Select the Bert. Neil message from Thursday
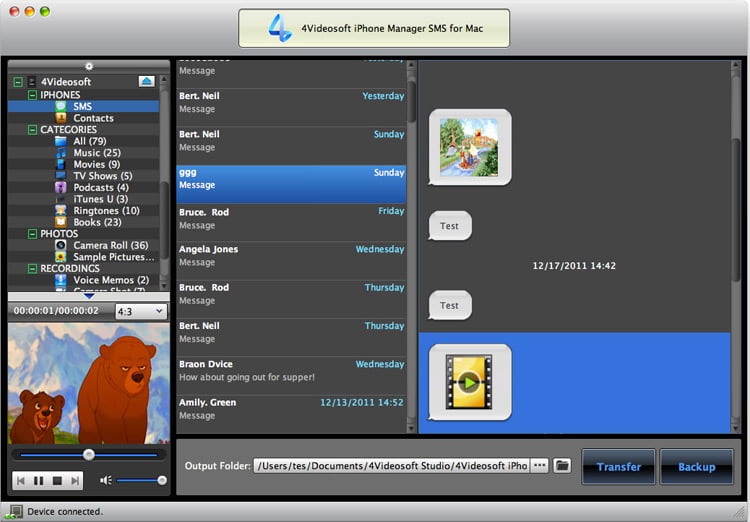 point(291,337)
